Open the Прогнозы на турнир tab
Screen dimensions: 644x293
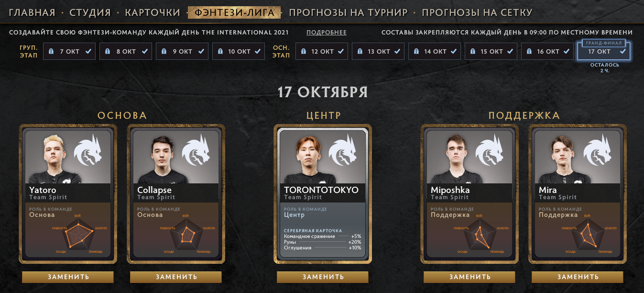click(348, 12)
